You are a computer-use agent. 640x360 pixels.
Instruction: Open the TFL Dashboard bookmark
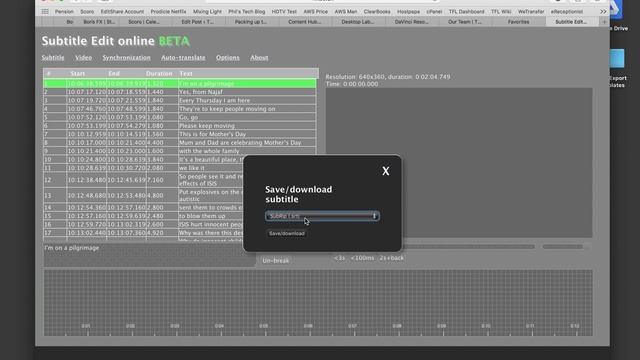467,11
